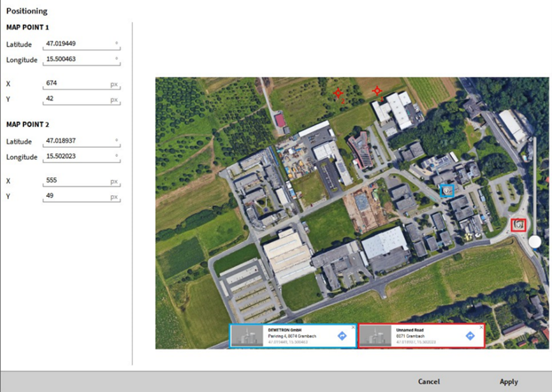This screenshot has width=552, height=392.
Task: Click Map Point 2 Longitude field
Action: tap(82, 156)
